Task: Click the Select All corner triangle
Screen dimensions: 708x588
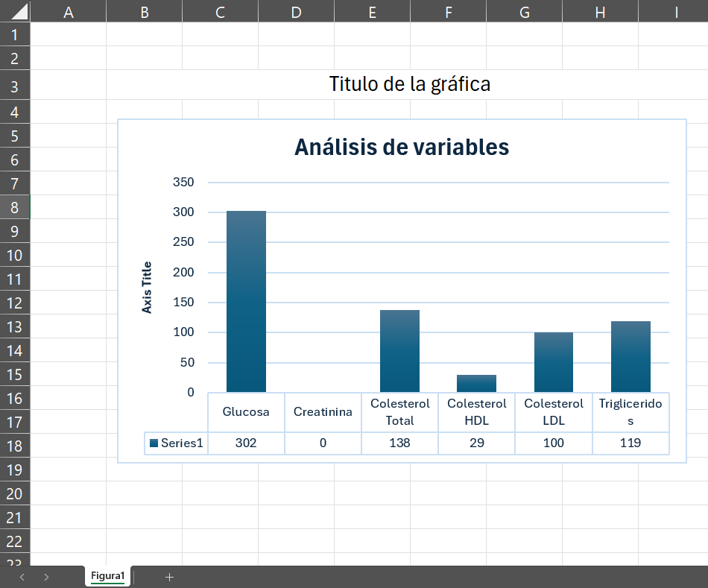Action: click(15, 11)
